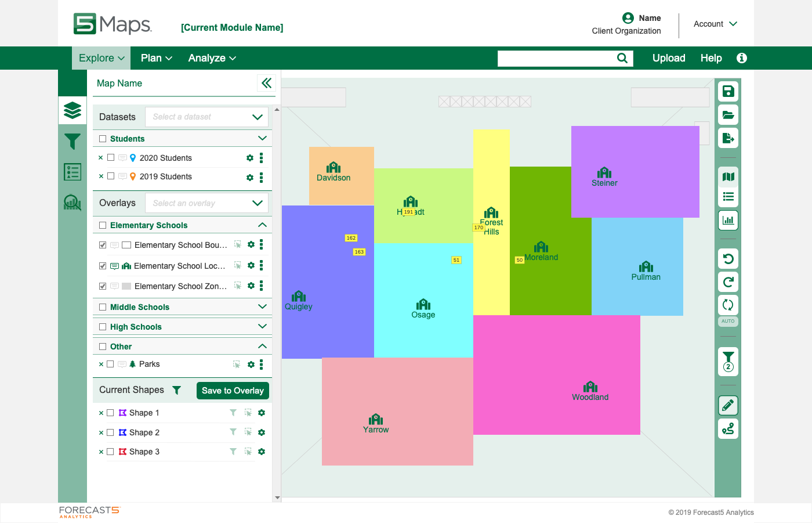This screenshot has width=812, height=523.
Task: Uncheck Elementary School Boundaries layer
Action: point(103,245)
